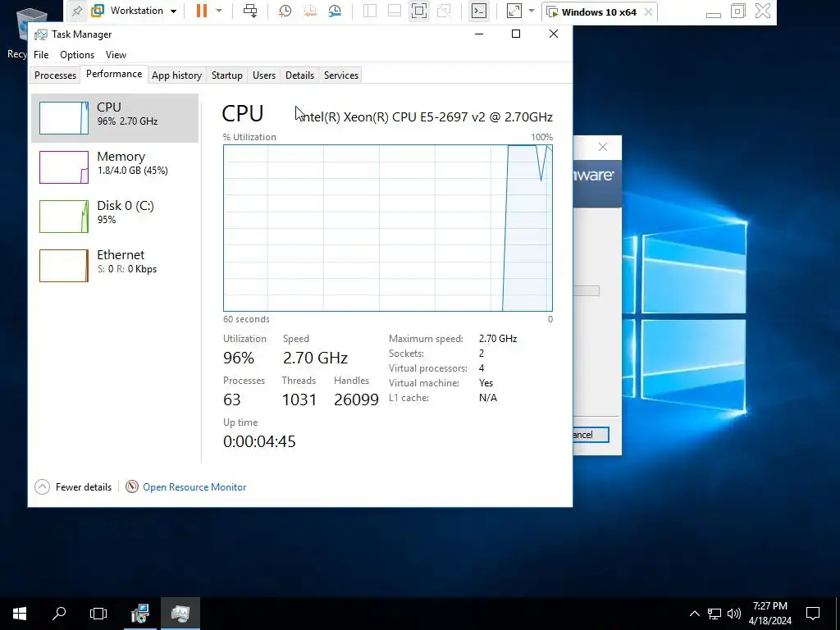This screenshot has width=840, height=630.
Task: Click the Utilization value 96%
Action: (239, 358)
